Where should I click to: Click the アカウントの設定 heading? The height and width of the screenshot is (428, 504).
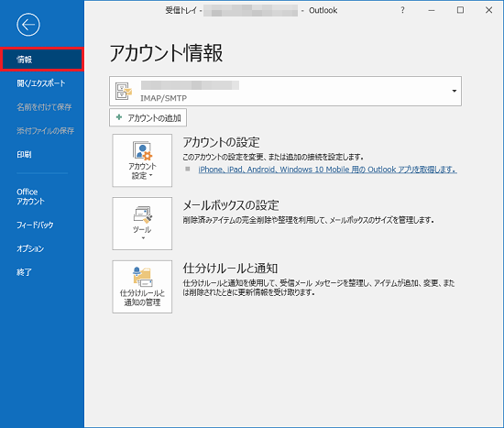pos(221,142)
